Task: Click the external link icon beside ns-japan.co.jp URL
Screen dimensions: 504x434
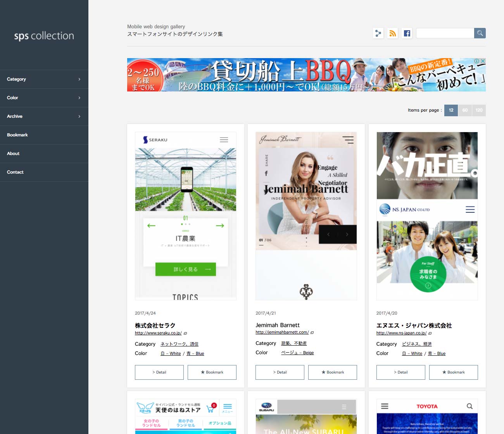Action: pyautogui.click(x=430, y=333)
